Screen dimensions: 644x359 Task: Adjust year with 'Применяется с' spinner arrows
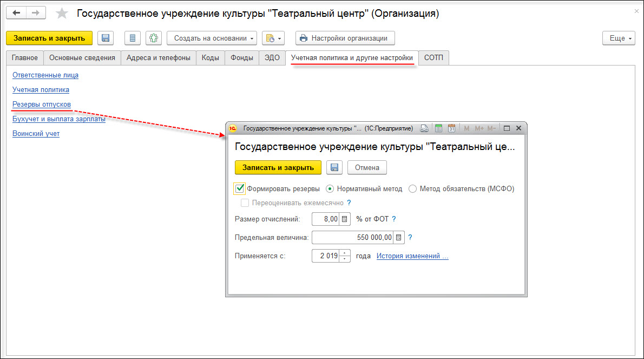(345, 256)
